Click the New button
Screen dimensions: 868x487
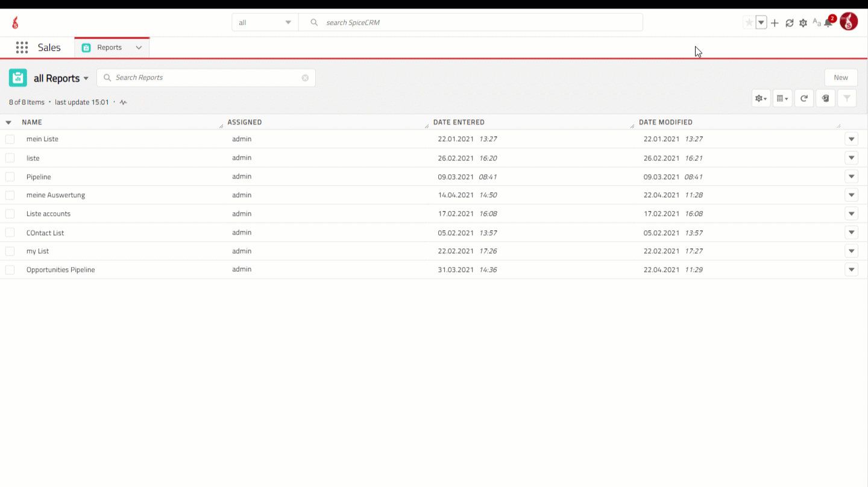[840, 78]
